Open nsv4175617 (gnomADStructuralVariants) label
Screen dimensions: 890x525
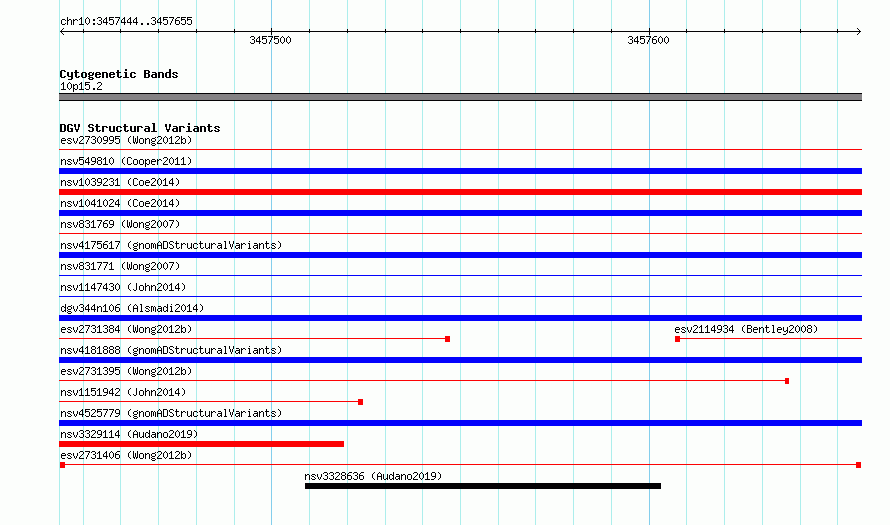click(171, 245)
